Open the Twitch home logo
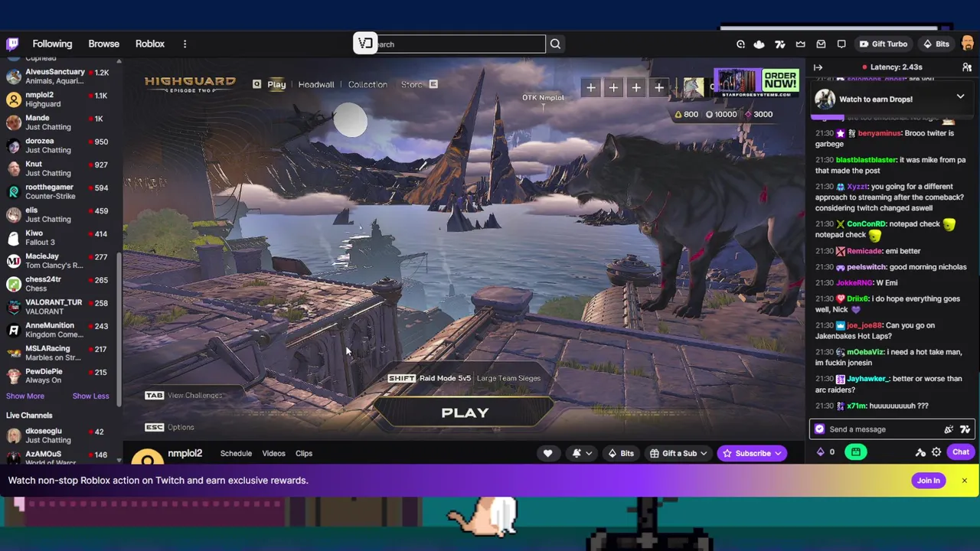 coord(12,44)
